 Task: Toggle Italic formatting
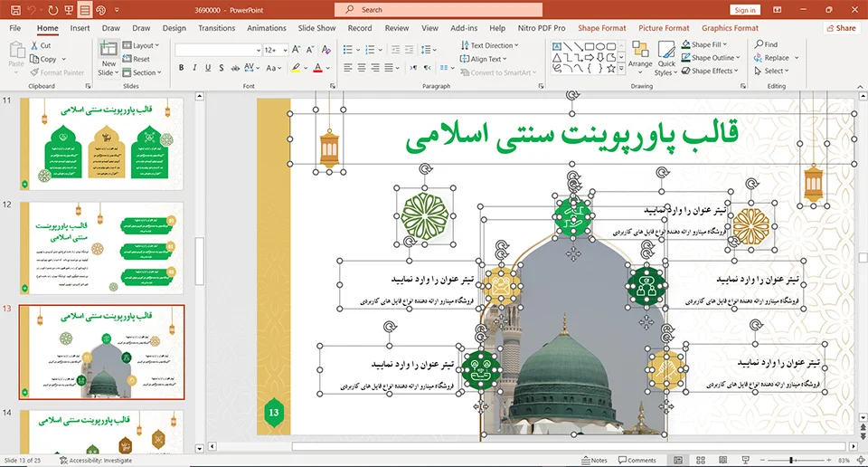click(x=194, y=68)
